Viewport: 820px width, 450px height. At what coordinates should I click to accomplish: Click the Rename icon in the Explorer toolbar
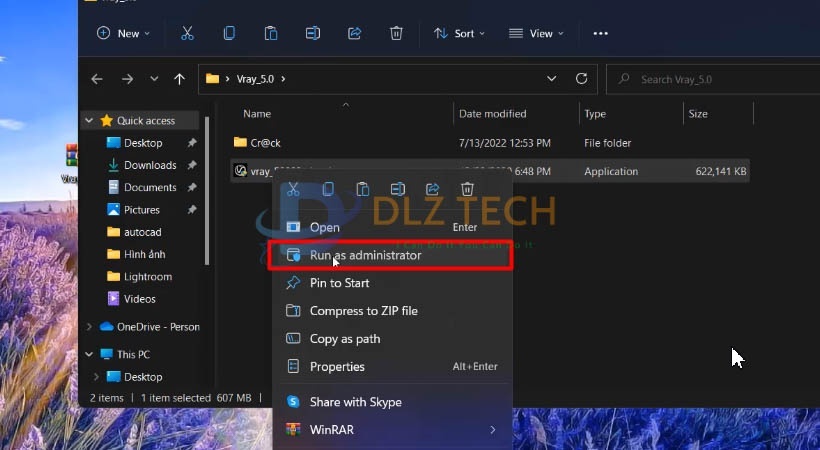click(x=313, y=33)
